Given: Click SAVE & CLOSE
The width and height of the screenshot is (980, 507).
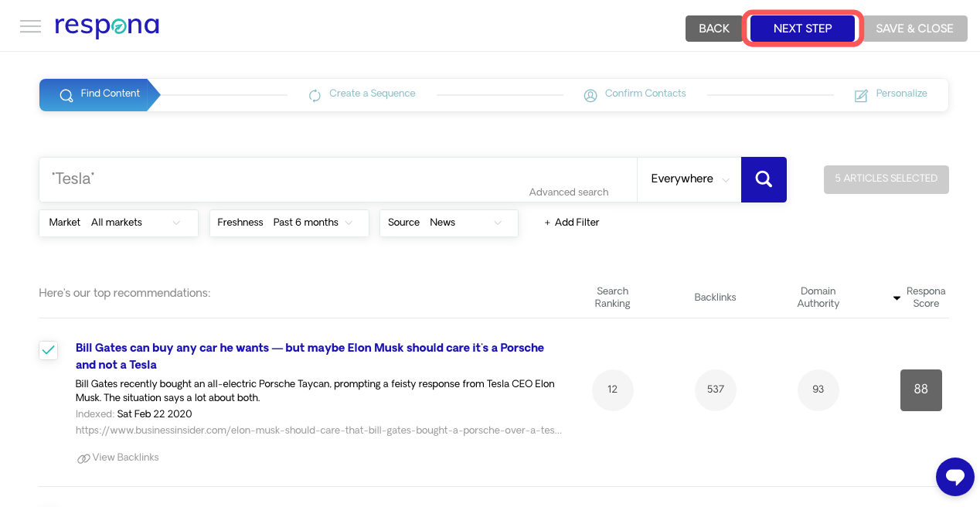Looking at the screenshot, I should tap(914, 29).
